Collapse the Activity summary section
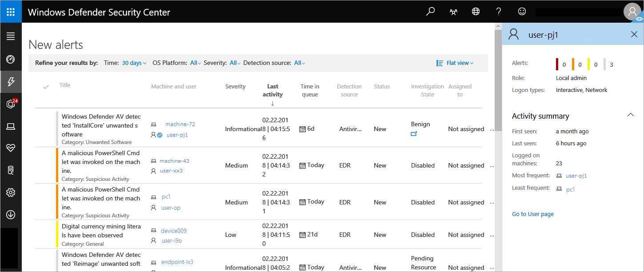The image size is (644, 272). tap(630, 115)
